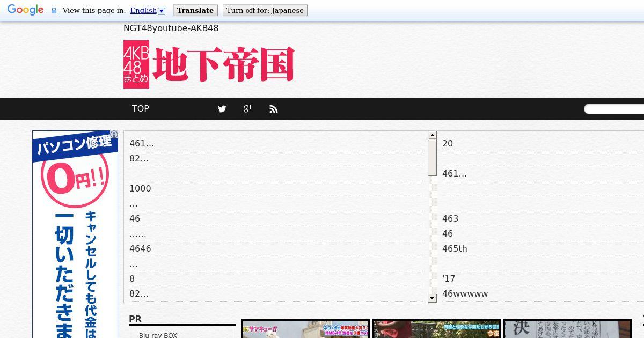Open the '461...' entry in left list

click(142, 143)
